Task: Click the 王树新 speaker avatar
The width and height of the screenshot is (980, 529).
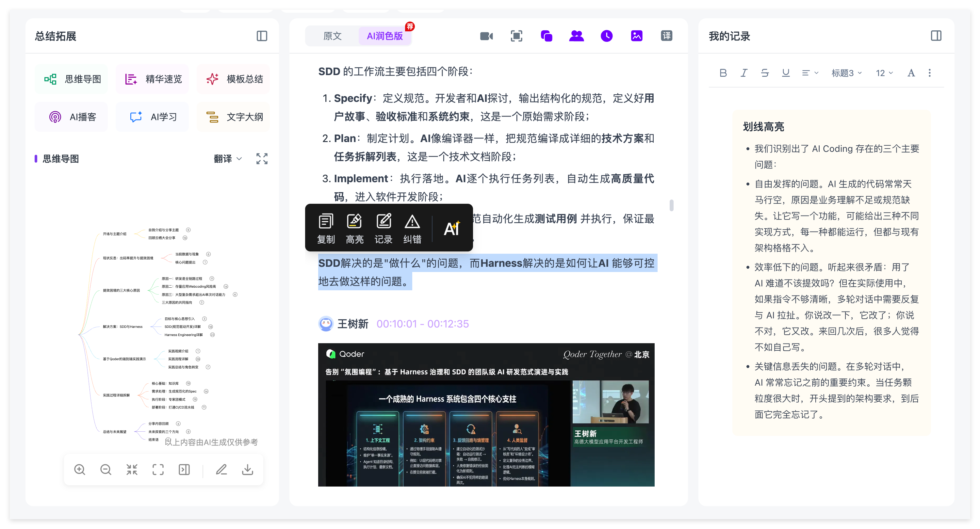Action: [x=326, y=324]
